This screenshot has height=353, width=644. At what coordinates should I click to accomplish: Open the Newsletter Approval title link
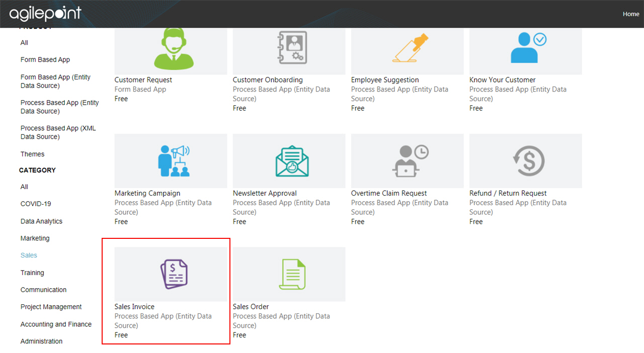coord(265,194)
